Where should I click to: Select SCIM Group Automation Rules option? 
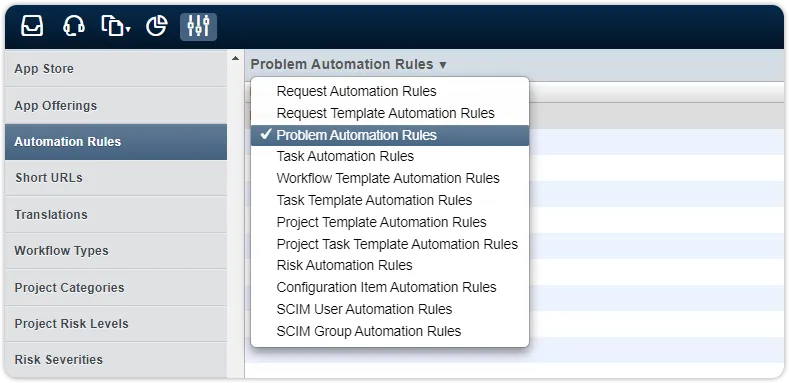click(390, 331)
